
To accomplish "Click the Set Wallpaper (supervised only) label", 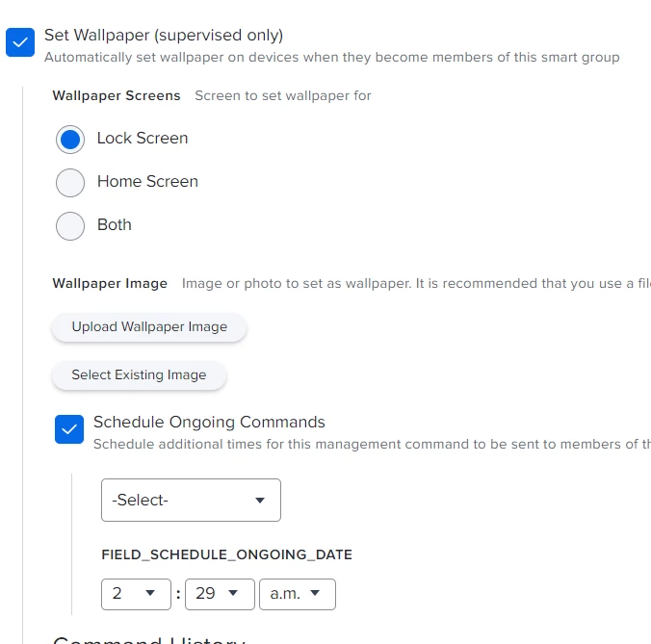I will click(164, 36).
